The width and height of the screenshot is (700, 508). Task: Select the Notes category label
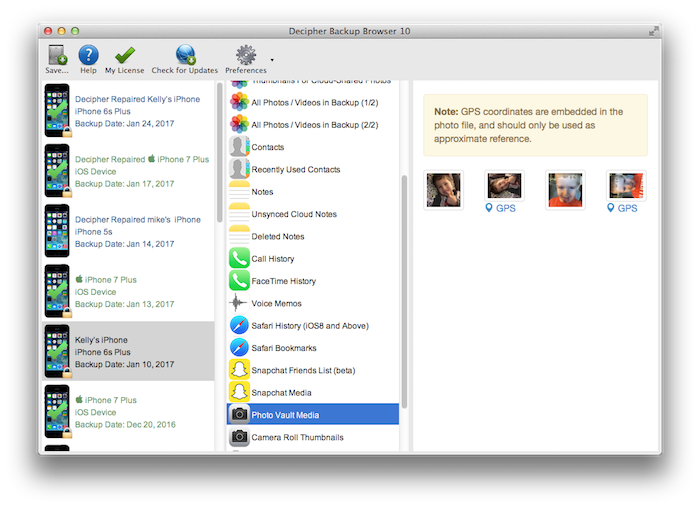[262, 192]
